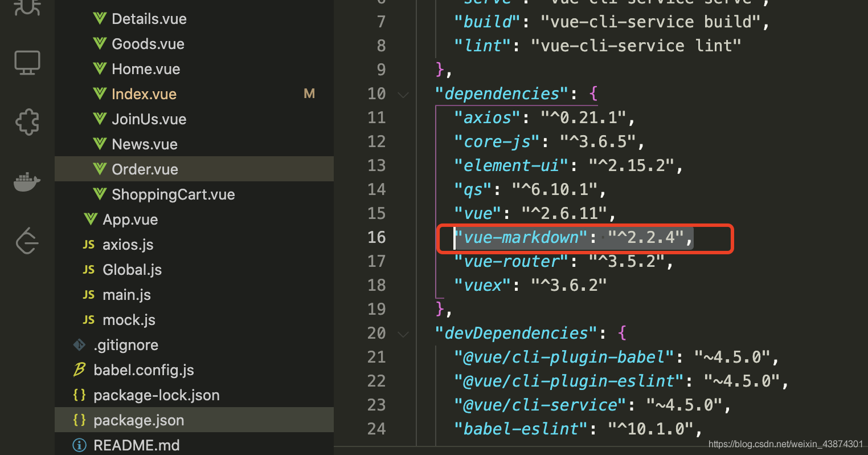Click the "^10.1.0" babel-eslint version
868x455 pixels.
click(650, 429)
